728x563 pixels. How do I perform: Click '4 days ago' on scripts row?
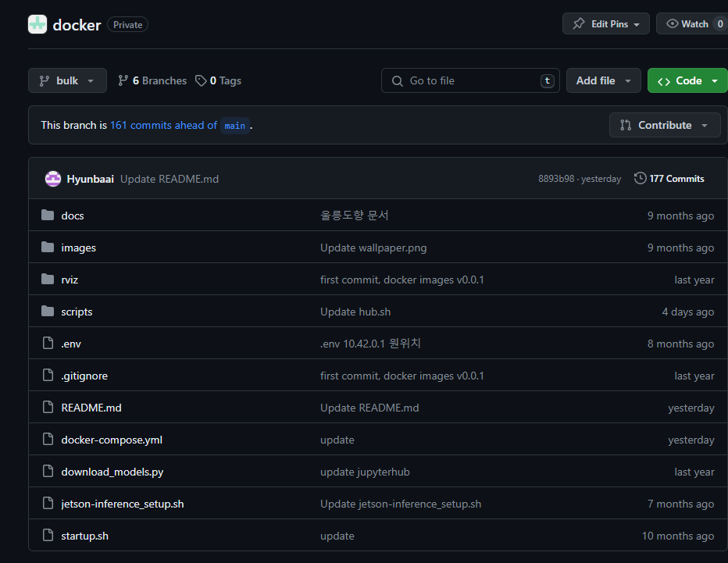[x=688, y=312]
